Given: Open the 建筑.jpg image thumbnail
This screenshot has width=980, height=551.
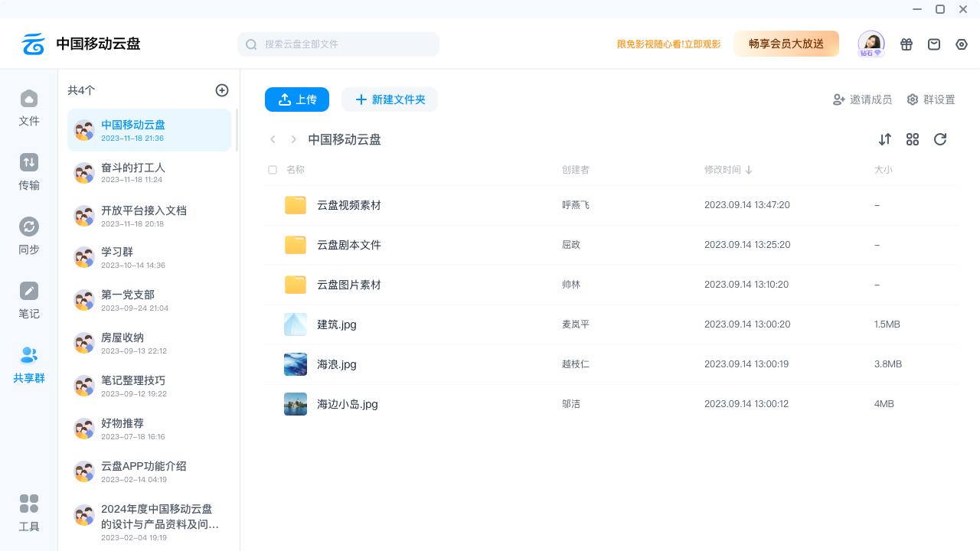Looking at the screenshot, I should (x=295, y=324).
